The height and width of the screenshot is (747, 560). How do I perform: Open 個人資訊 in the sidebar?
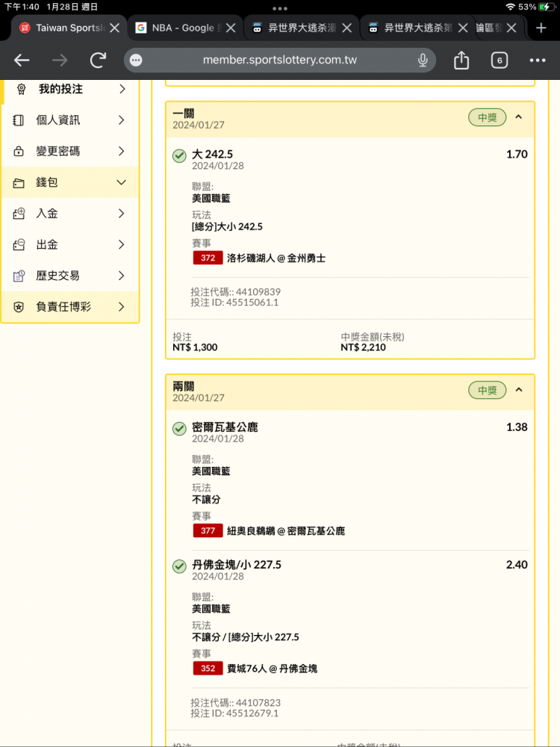pyautogui.click(x=70, y=120)
